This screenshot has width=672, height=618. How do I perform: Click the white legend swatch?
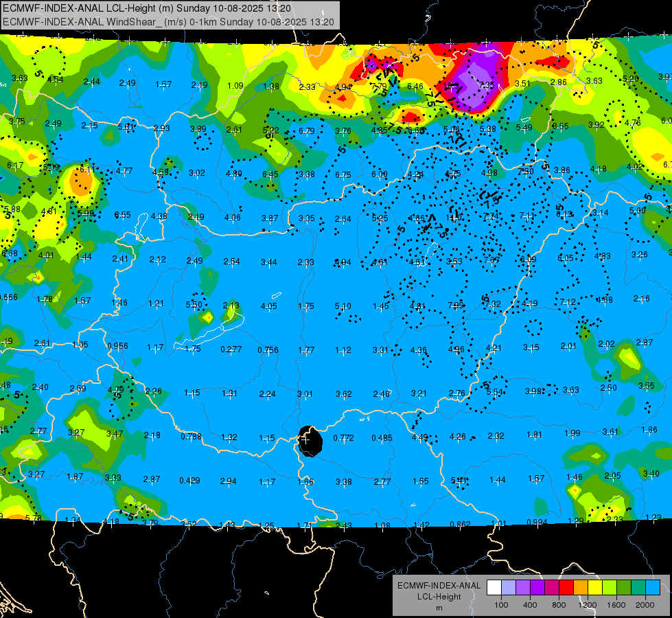click(494, 587)
